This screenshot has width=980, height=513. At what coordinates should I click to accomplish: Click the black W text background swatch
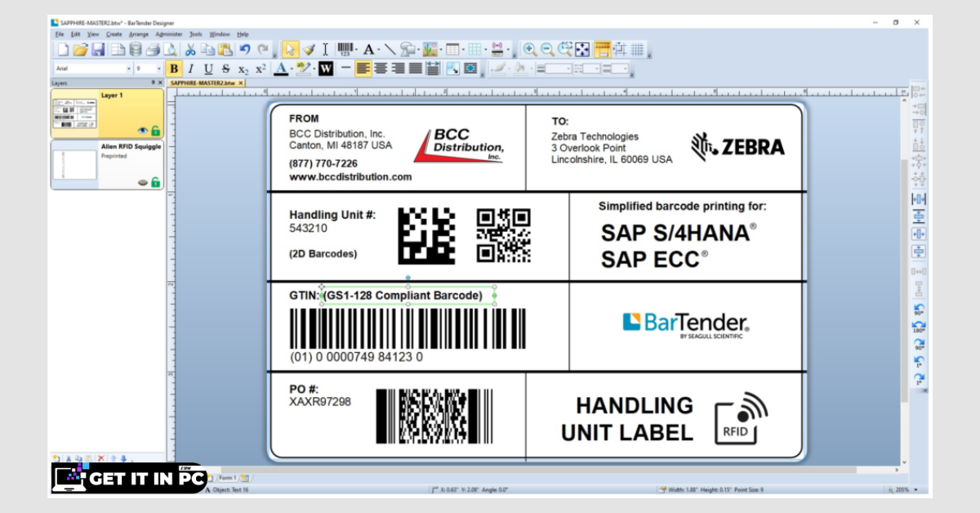click(326, 69)
